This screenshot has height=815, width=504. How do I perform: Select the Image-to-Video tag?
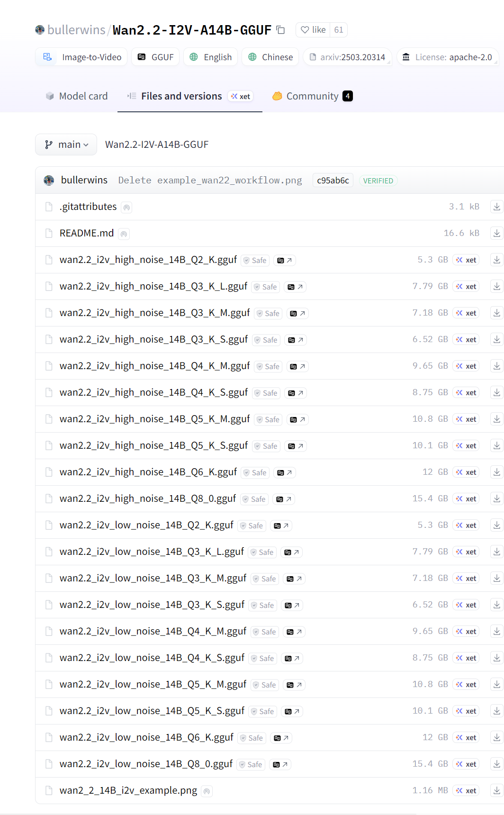81,57
